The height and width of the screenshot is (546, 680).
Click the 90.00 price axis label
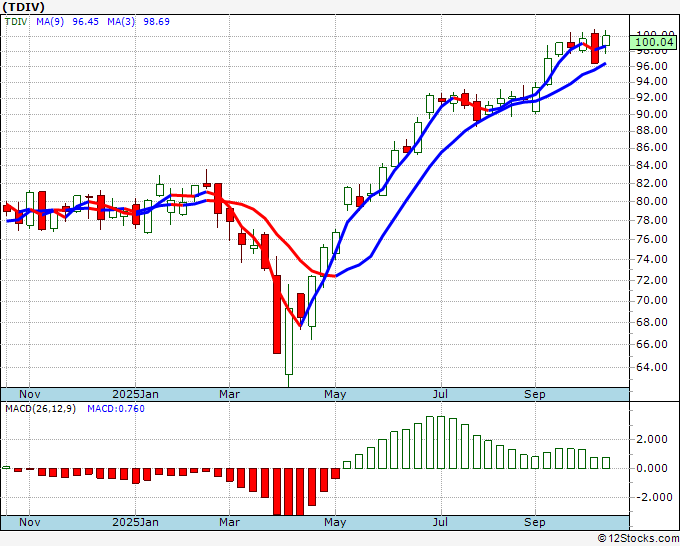coord(652,114)
